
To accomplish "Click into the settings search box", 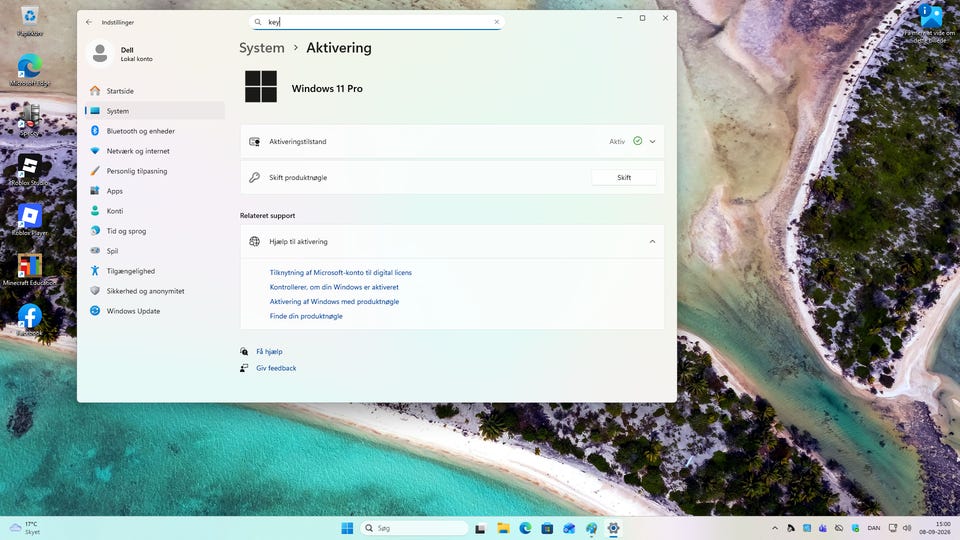I will pos(376,22).
